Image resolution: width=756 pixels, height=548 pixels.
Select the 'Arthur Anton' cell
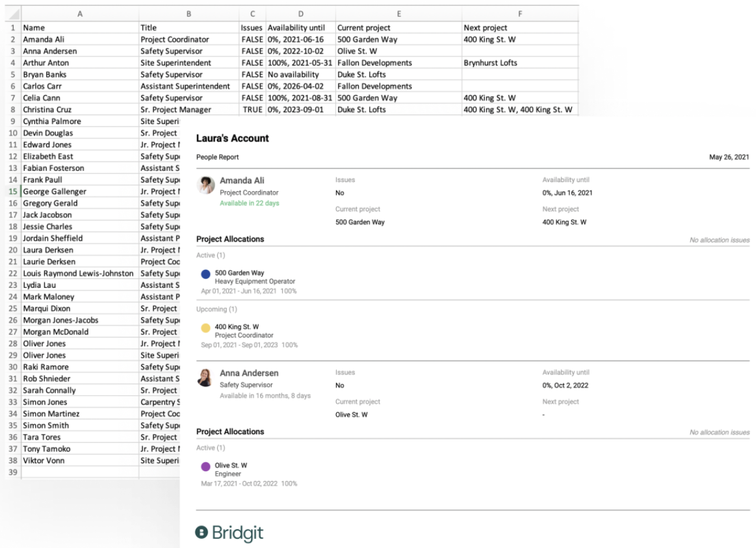pyautogui.click(x=80, y=62)
